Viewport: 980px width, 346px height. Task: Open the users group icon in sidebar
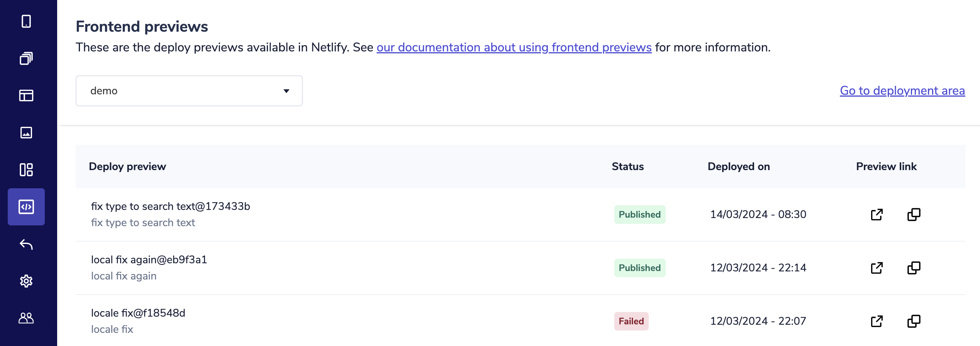click(x=26, y=318)
